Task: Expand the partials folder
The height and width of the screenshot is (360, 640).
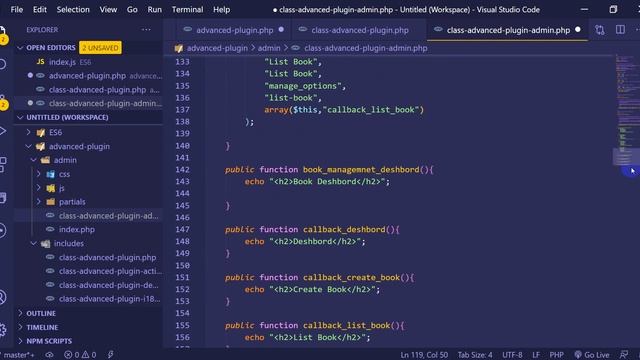Action: 39,202
